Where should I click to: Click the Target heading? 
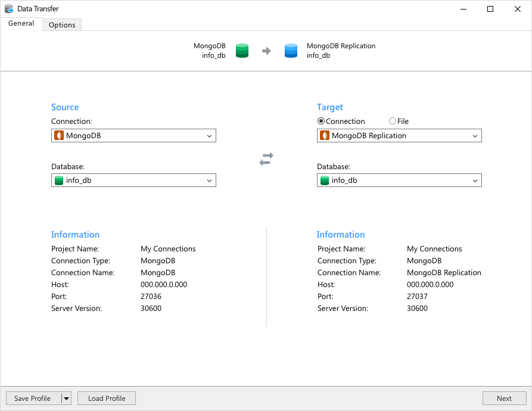(x=330, y=107)
